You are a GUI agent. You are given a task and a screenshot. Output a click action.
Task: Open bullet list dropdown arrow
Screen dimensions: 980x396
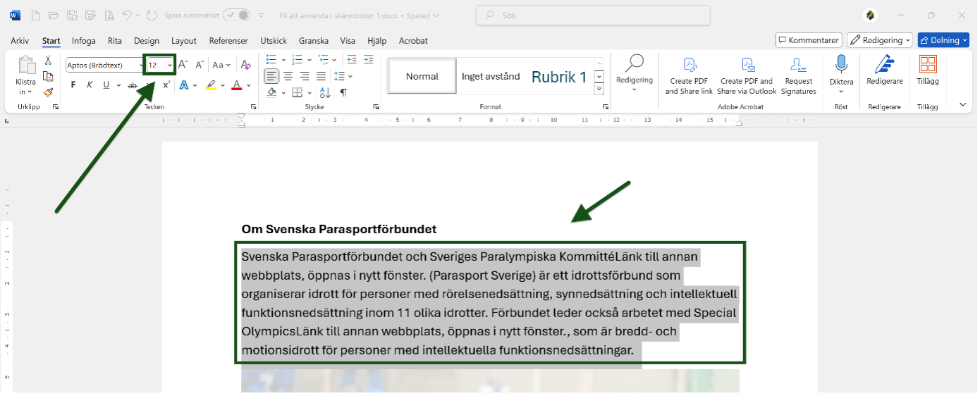coord(283,60)
